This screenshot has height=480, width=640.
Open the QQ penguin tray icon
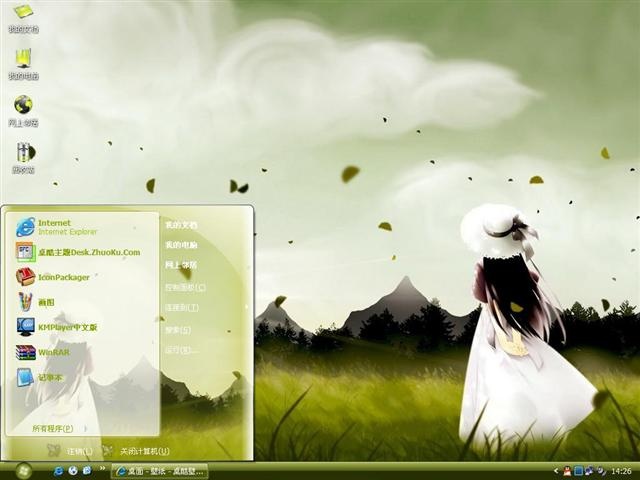coord(567,471)
